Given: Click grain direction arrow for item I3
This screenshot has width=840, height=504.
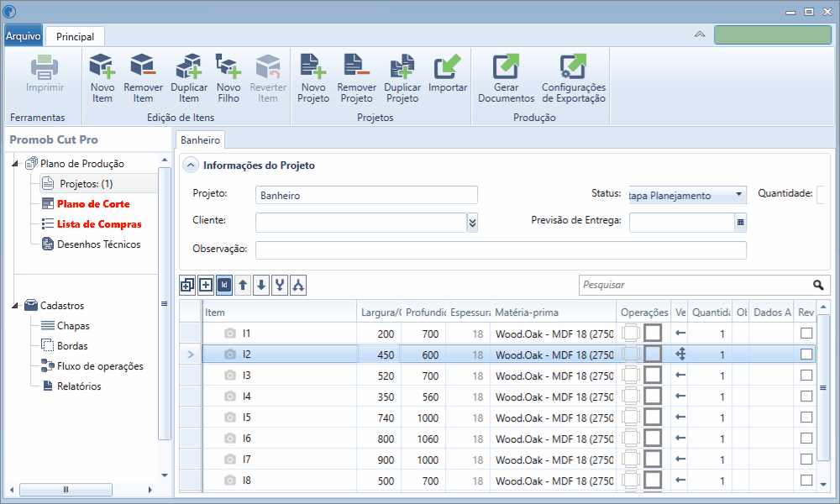Looking at the screenshot, I should click(680, 375).
